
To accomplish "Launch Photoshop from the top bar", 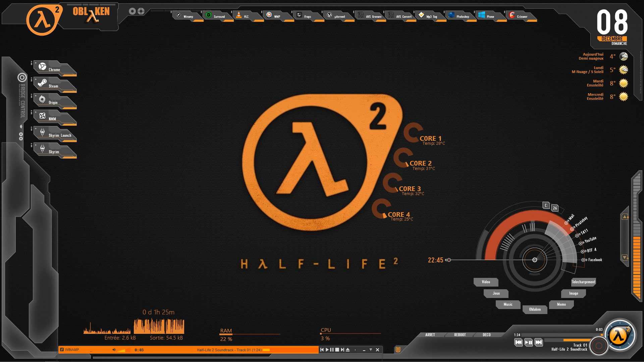I will click(x=461, y=16).
